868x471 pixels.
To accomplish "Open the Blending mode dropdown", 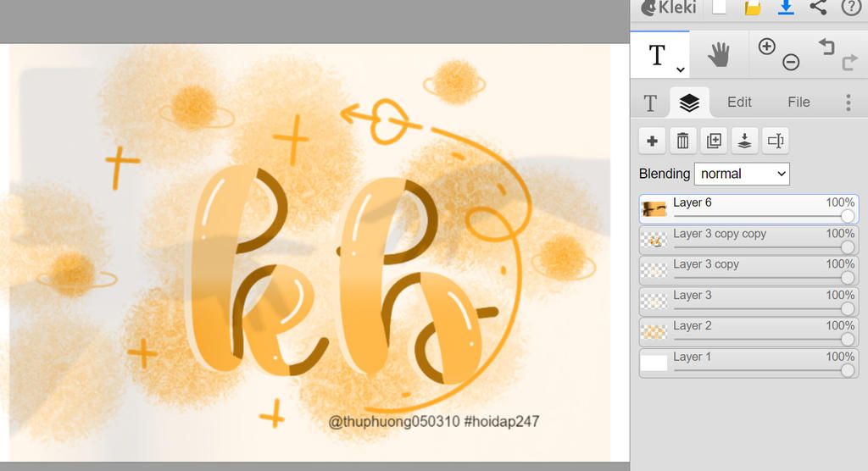I will pyautogui.click(x=742, y=174).
